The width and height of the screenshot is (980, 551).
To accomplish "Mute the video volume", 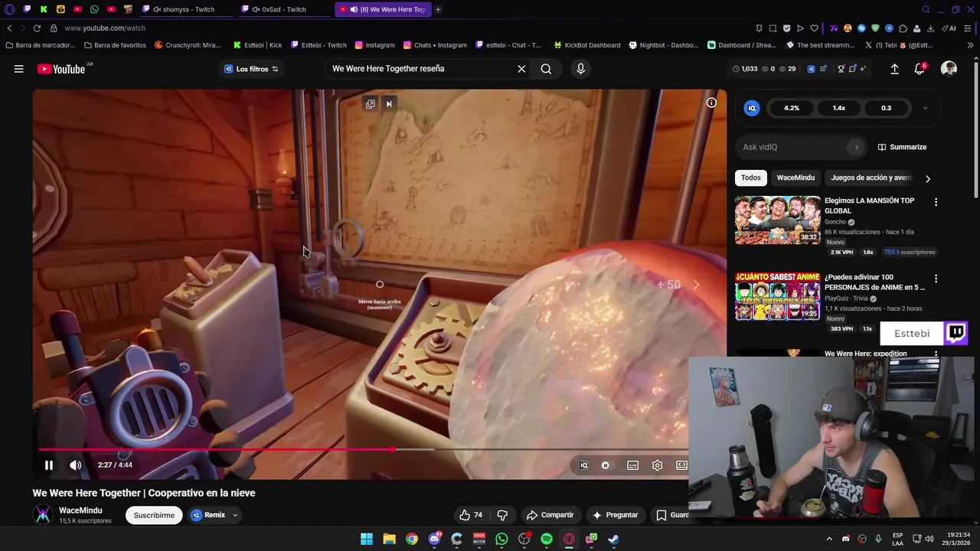I will pyautogui.click(x=75, y=465).
